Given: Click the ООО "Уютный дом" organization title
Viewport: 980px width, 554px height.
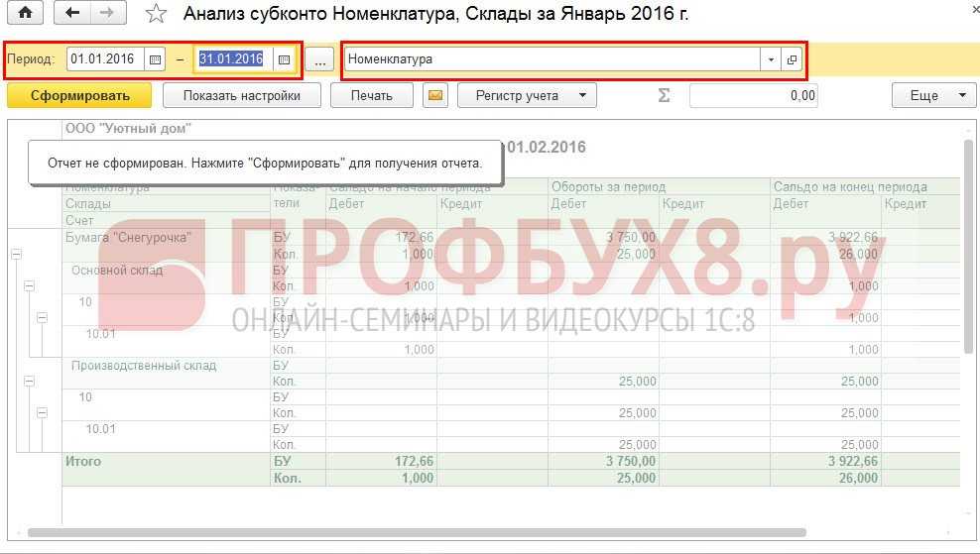Looking at the screenshot, I should point(128,129).
